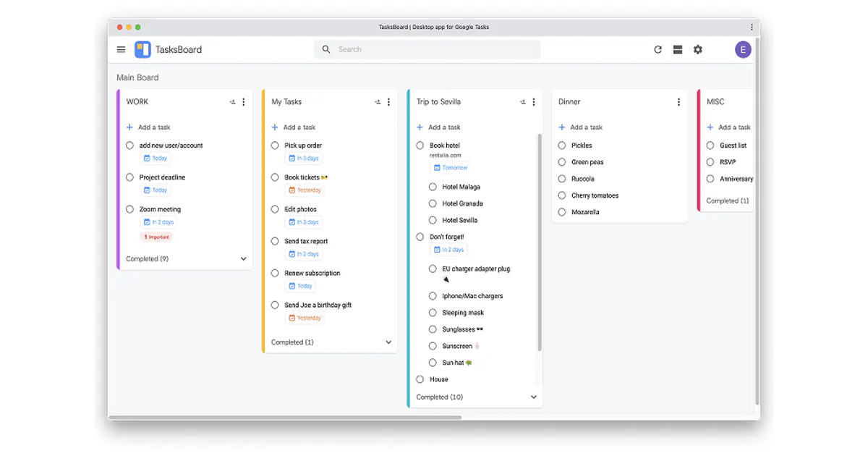
Task: Open the window's three-dot menu in title bar
Action: [x=752, y=28]
